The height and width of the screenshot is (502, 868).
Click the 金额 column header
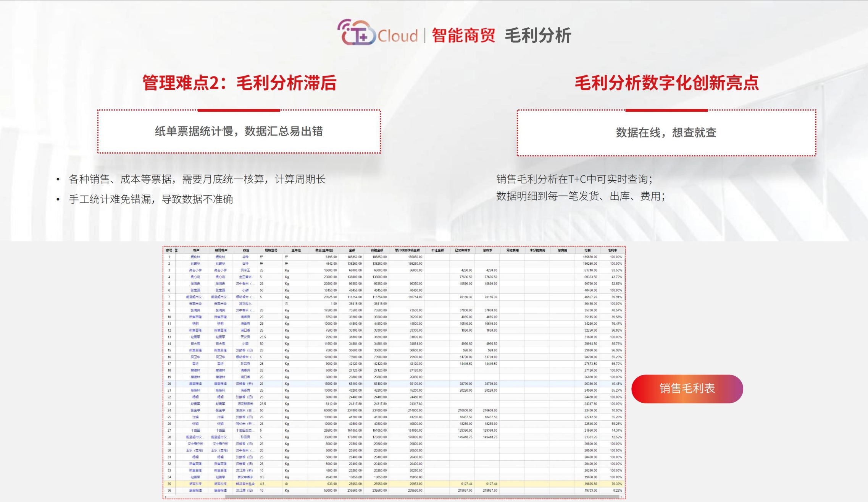tap(352, 250)
